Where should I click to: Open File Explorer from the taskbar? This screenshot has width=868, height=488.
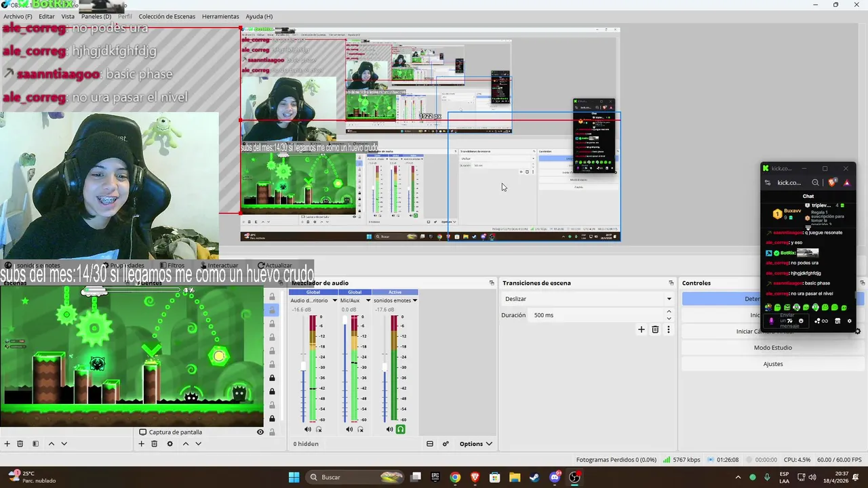point(515,477)
